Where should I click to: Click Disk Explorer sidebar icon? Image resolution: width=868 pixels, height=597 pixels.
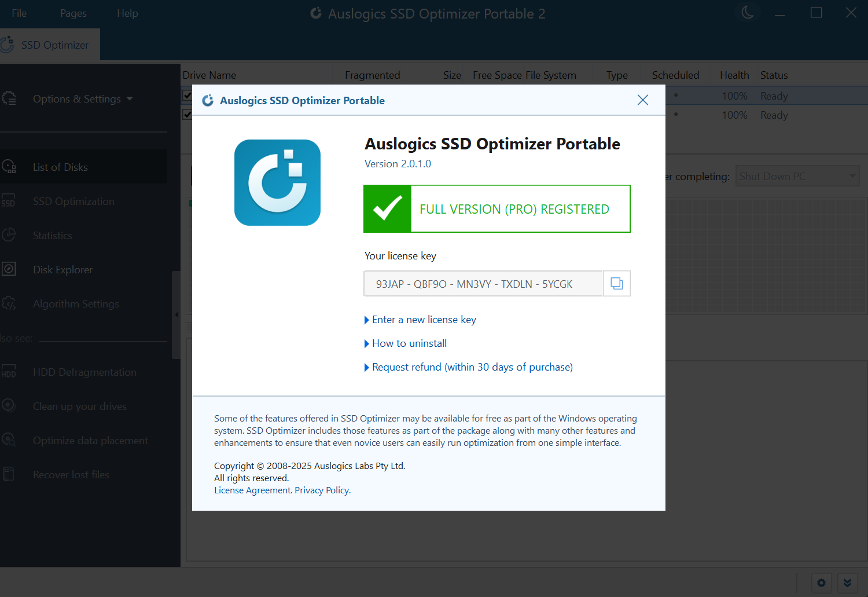coord(9,269)
